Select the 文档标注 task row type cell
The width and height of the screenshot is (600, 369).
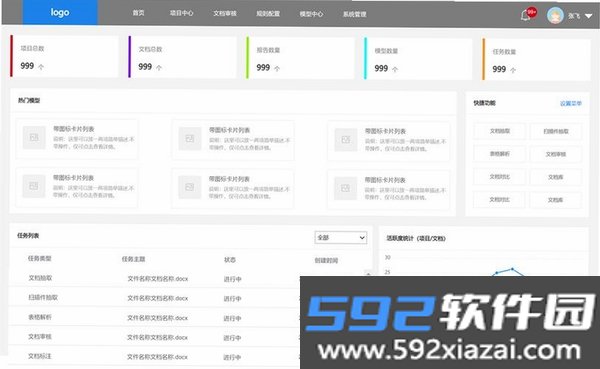tap(39, 356)
